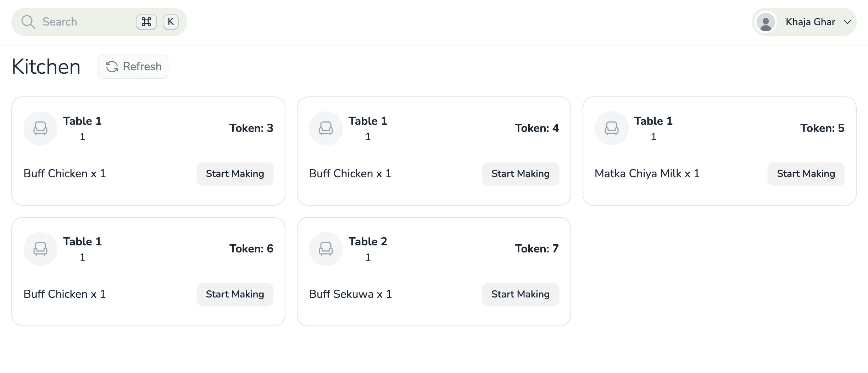Click the Khaja Ghar user avatar
This screenshot has height=373, width=868.
tap(766, 22)
